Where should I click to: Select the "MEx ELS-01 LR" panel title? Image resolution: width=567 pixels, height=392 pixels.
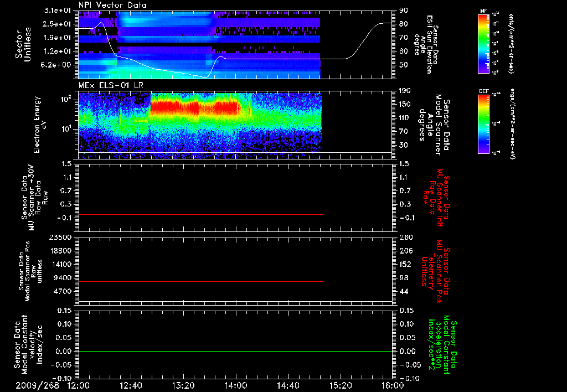111,86
